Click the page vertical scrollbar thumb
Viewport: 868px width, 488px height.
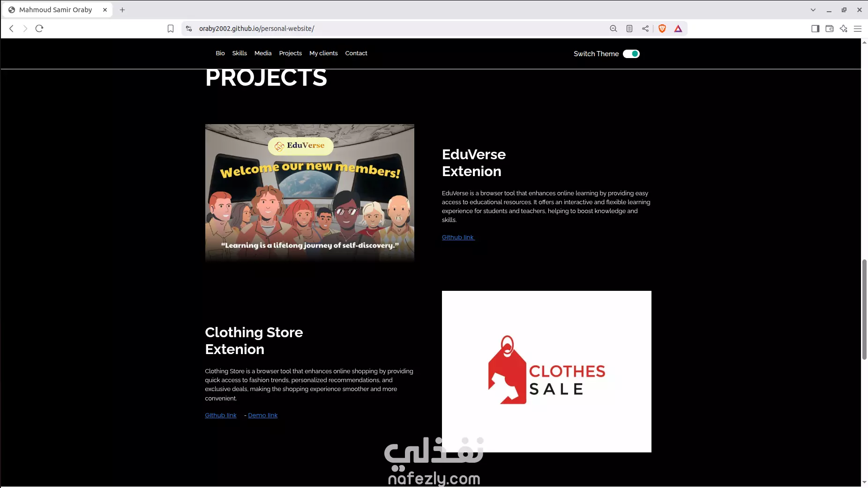tap(864, 309)
